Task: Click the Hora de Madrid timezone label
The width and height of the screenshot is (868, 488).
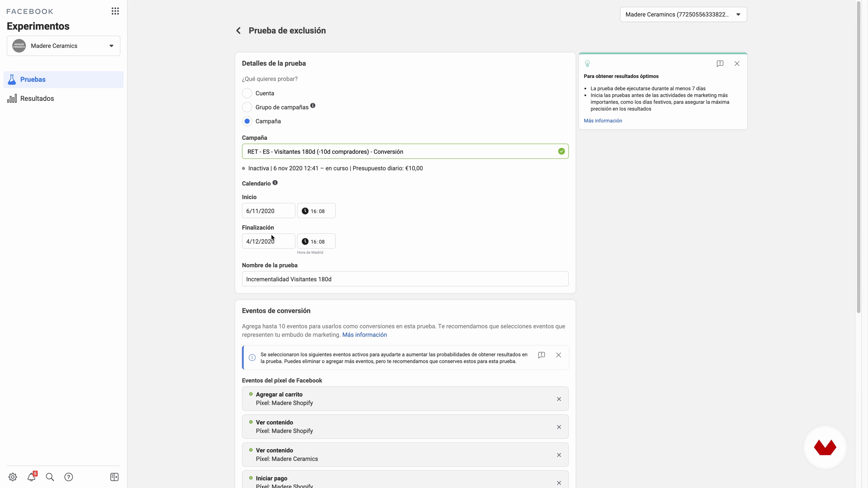Action: point(310,253)
